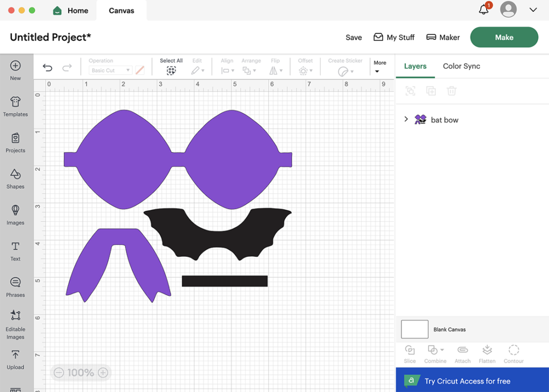Open the Arrange dropdown
This screenshot has width=549, height=392.
[x=249, y=70]
